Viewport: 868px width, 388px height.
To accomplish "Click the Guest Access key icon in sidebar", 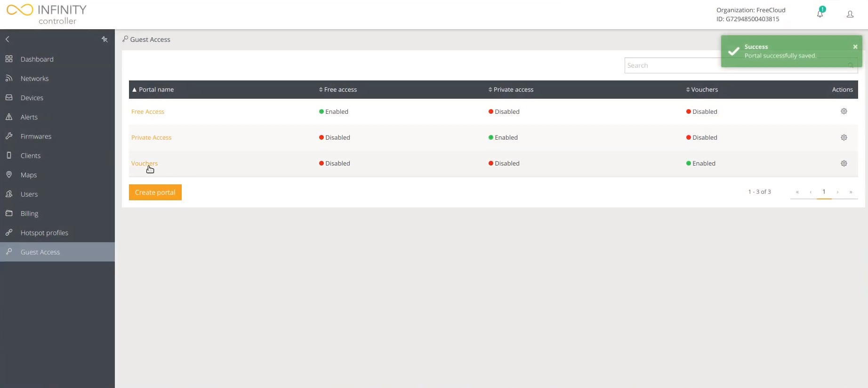I will click(x=9, y=252).
